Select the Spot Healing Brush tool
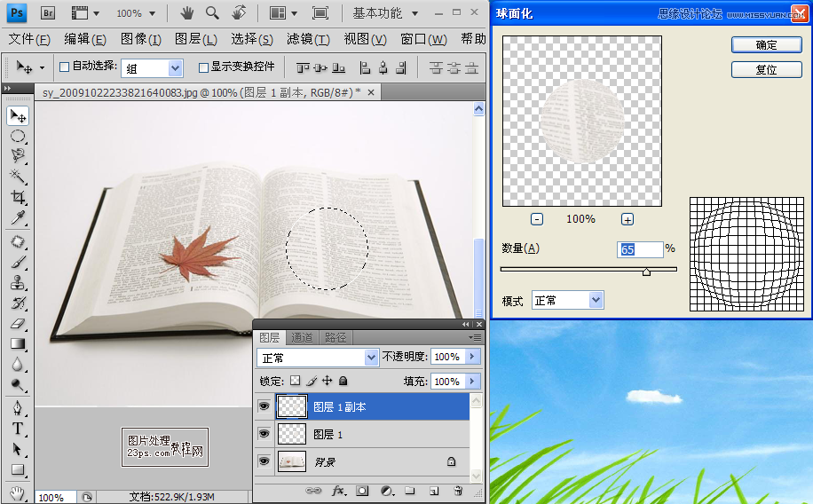 [18, 242]
